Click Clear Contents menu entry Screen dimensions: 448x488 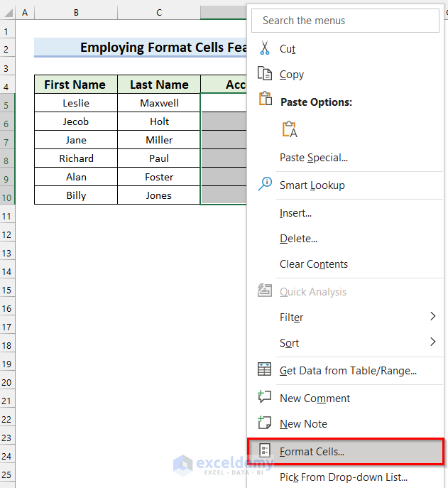point(313,264)
